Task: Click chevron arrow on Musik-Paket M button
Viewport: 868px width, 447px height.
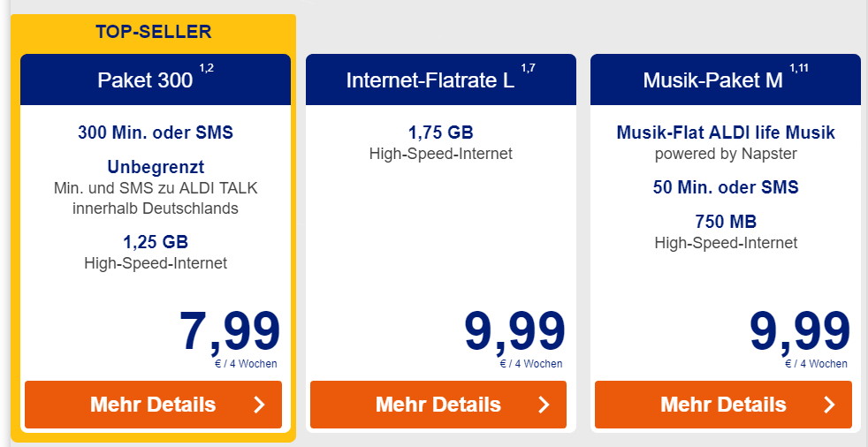Action: coord(829,405)
